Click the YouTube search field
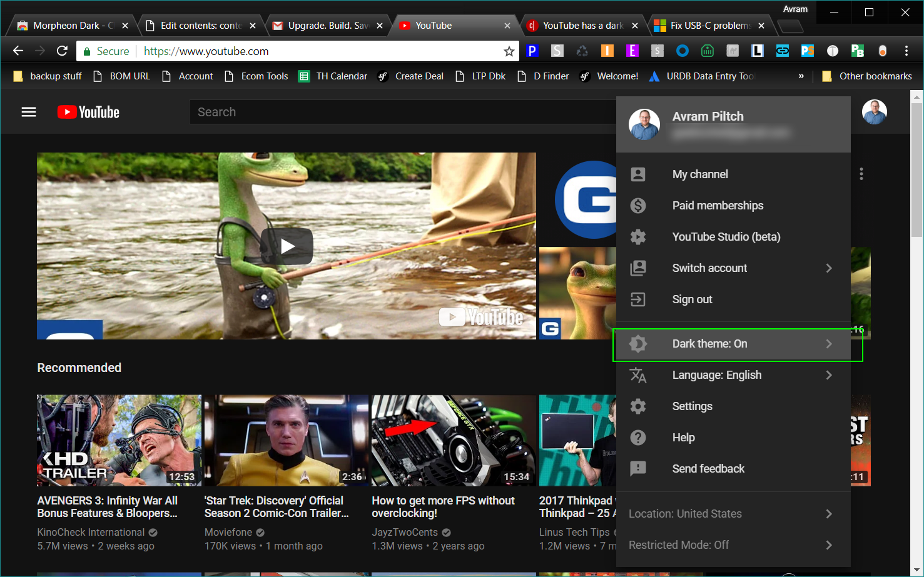 (402, 112)
